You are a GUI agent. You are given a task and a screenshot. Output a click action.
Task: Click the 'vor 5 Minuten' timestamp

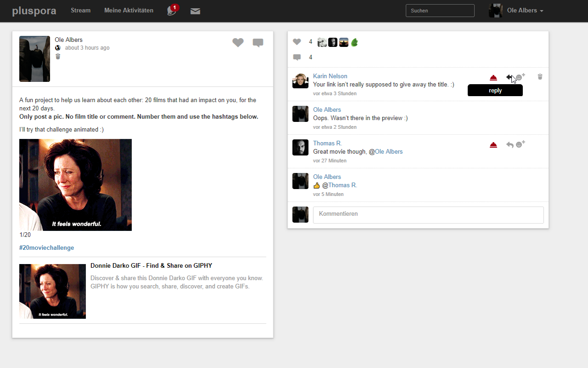click(328, 195)
